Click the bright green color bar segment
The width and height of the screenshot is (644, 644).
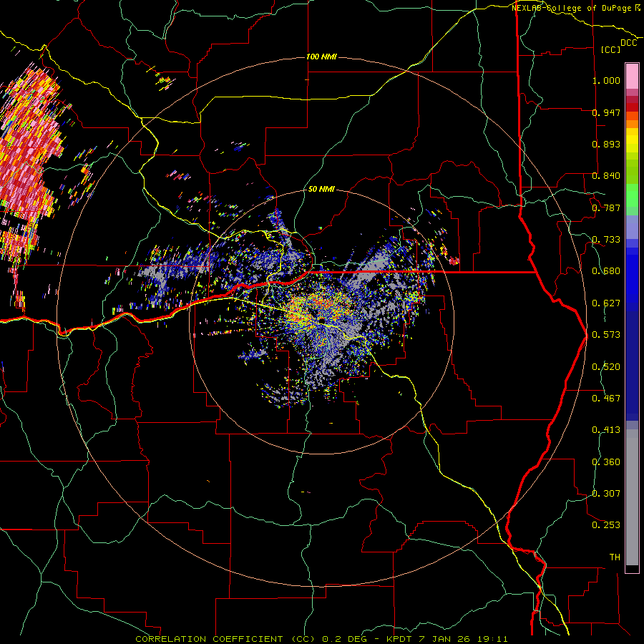(632, 195)
